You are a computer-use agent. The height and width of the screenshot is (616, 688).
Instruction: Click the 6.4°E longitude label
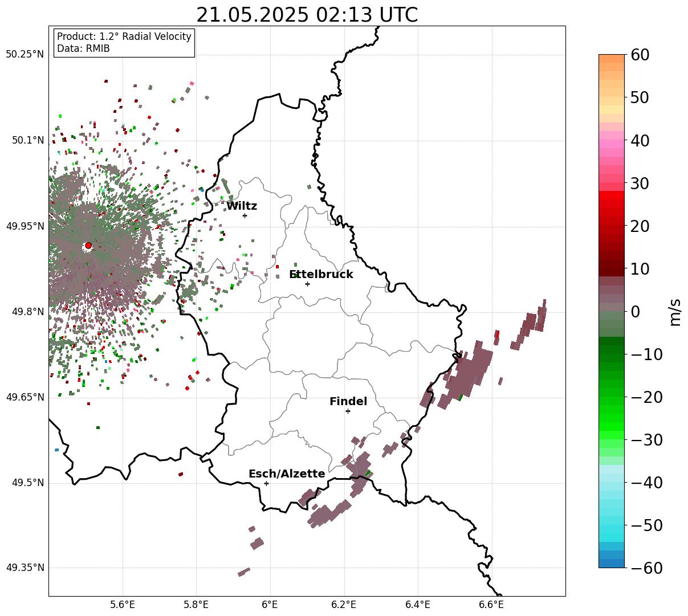418,605
